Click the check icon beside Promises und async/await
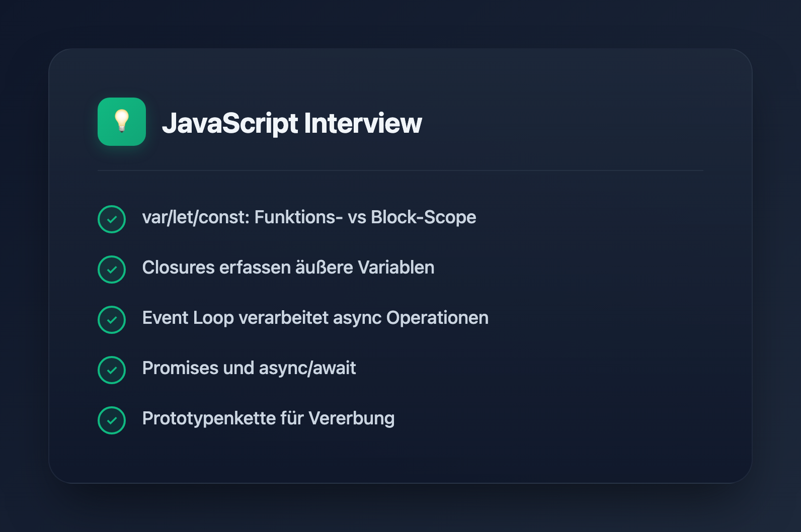Screen dimensions: 801x532 [112, 370]
